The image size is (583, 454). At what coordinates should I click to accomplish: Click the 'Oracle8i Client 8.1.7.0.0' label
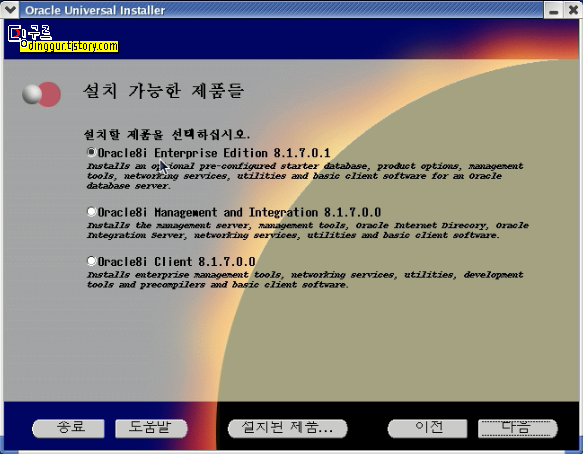tap(177, 262)
